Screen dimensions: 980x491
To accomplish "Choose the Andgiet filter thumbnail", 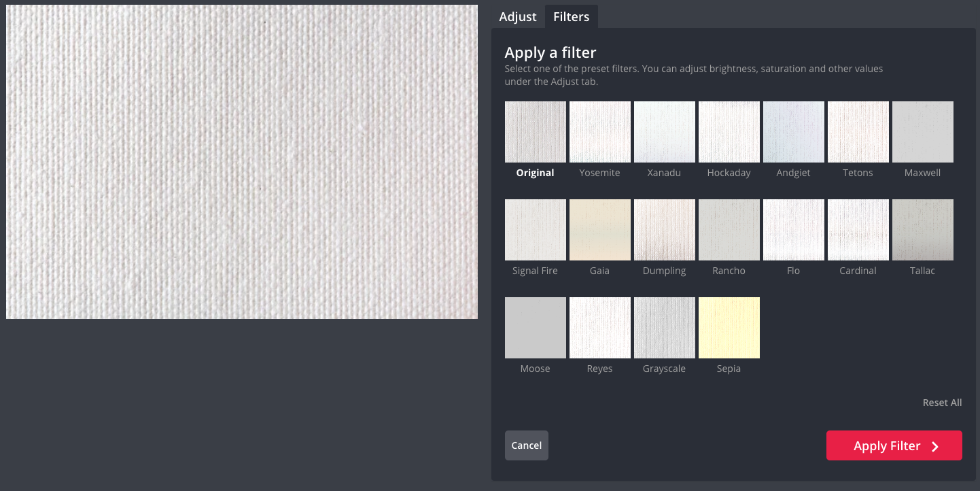I will (793, 132).
